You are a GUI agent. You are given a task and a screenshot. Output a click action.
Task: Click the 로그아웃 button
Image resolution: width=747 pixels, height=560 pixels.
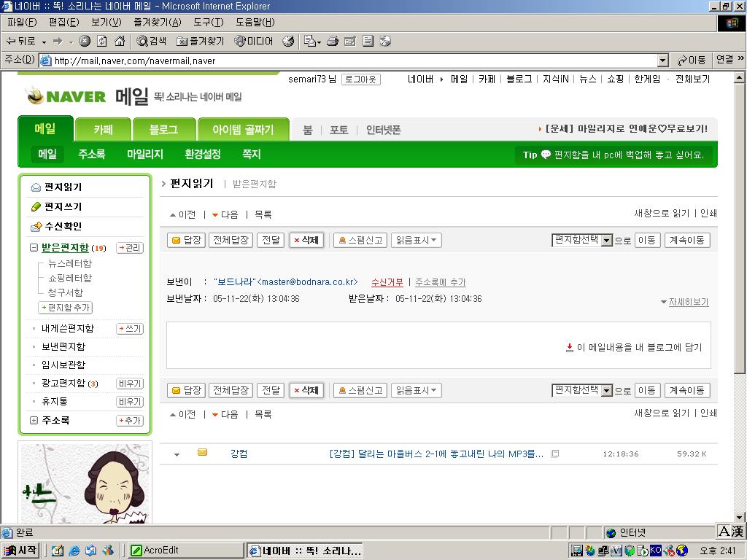(x=360, y=79)
